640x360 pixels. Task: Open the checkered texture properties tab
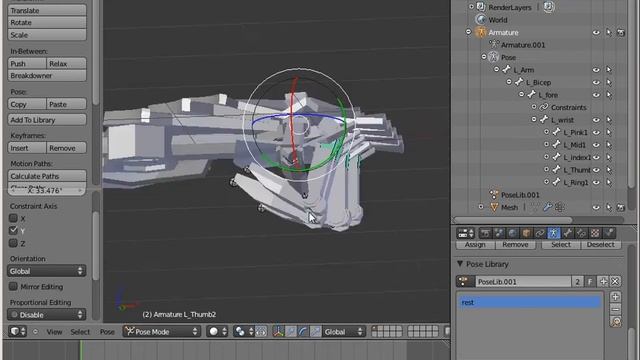coord(595,233)
